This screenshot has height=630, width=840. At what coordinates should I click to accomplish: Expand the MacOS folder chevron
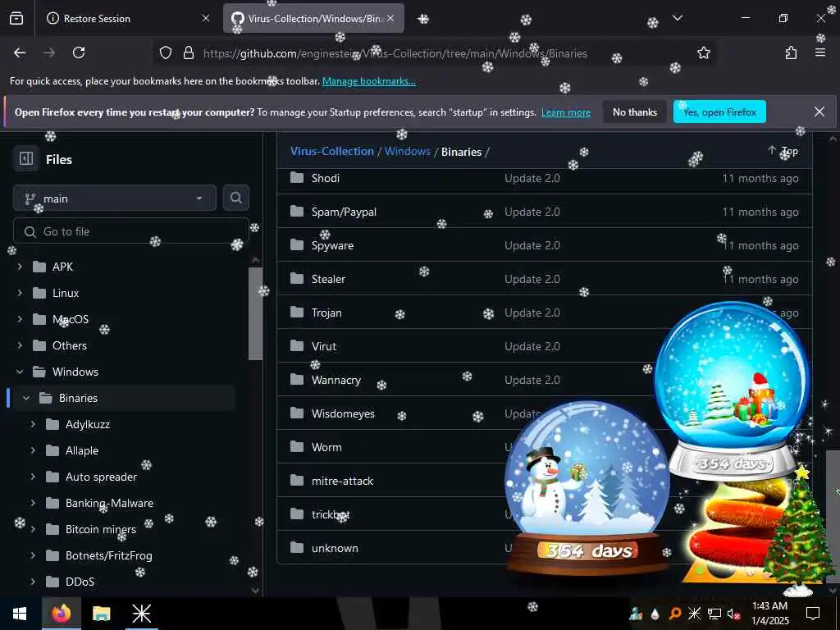coord(20,319)
